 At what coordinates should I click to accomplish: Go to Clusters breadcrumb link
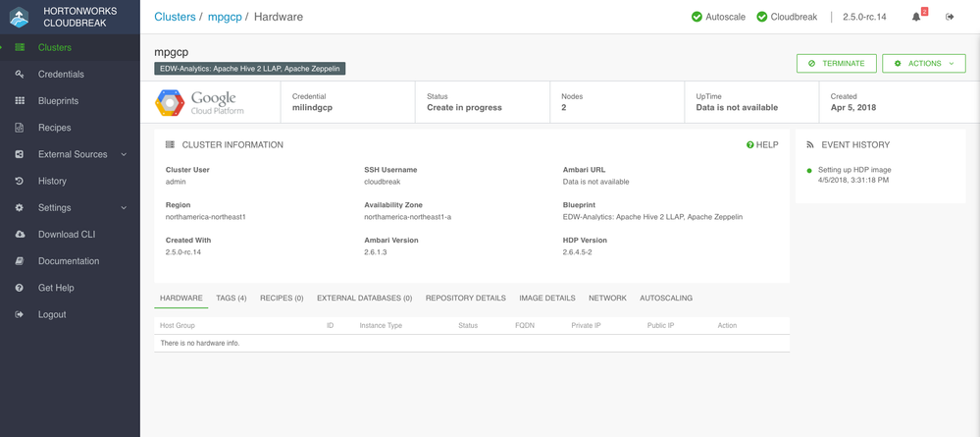click(176, 17)
